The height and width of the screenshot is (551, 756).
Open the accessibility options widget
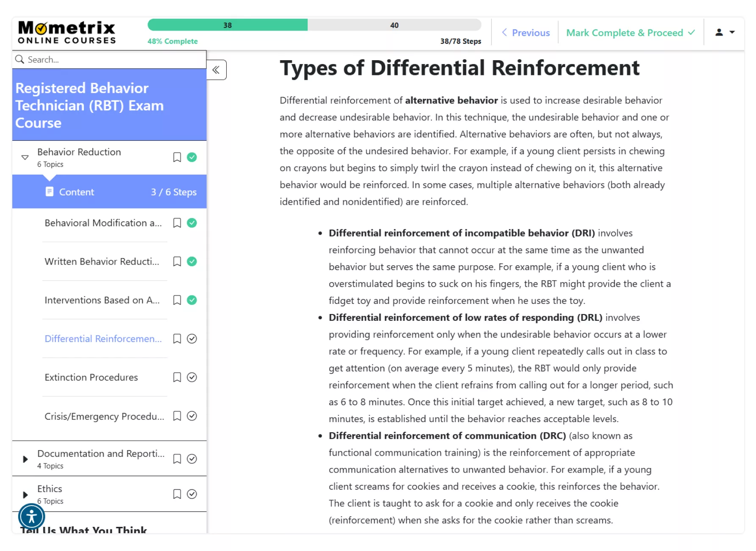pyautogui.click(x=31, y=516)
